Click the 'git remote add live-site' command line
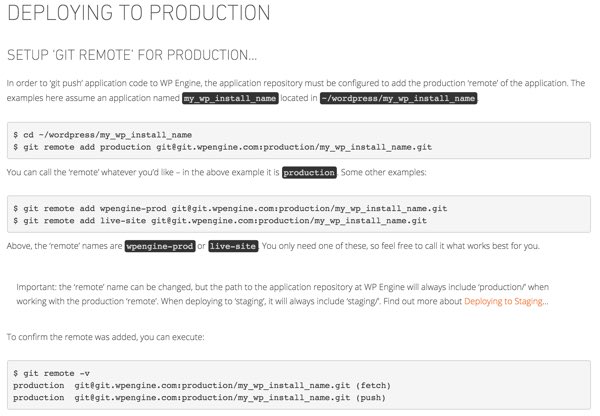The height and width of the screenshot is (416, 600). (x=220, y=221)
